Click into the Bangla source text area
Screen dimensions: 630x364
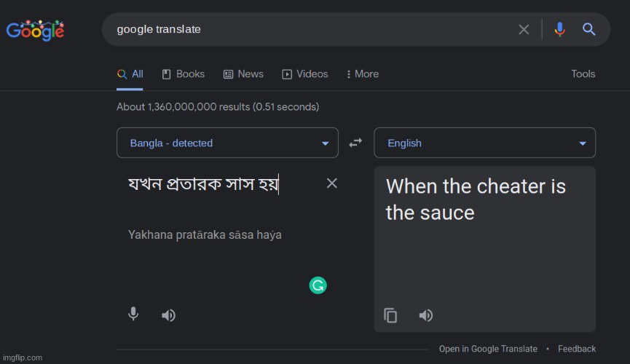(x=203, y=184)
